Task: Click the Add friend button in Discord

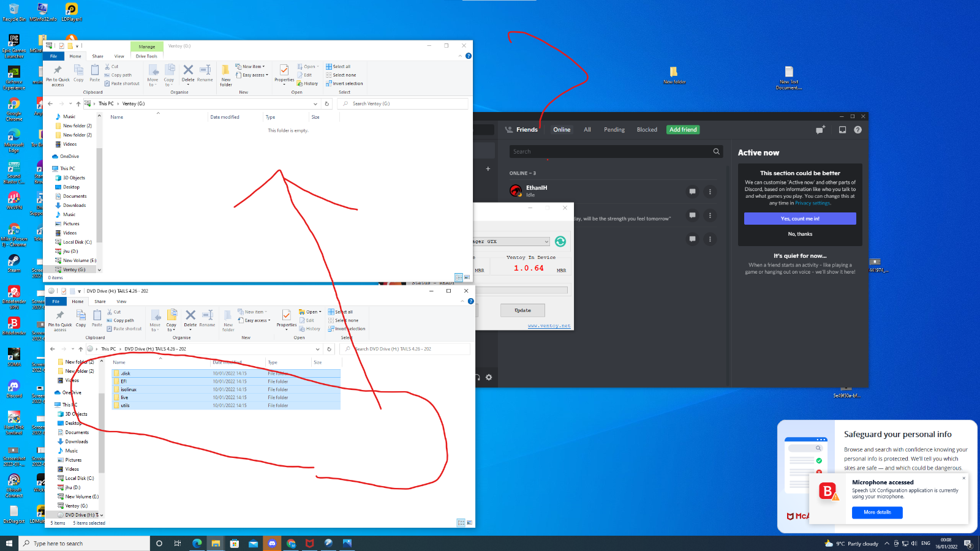Action: tap(683, 130)
